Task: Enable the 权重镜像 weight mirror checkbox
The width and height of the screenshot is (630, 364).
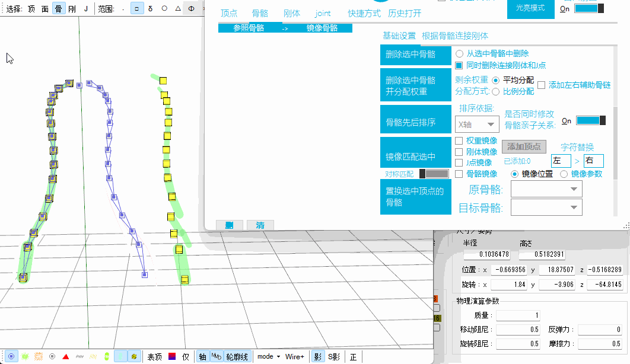Action: [459, 141]
